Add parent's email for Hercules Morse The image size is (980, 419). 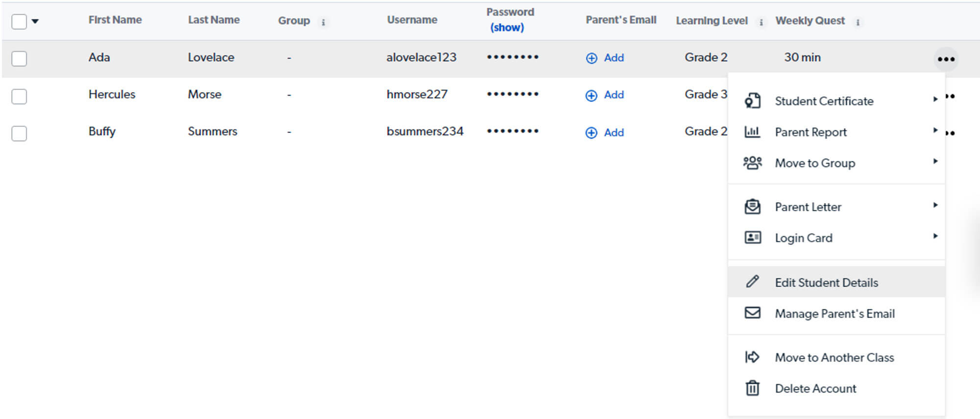coord(605,95)
